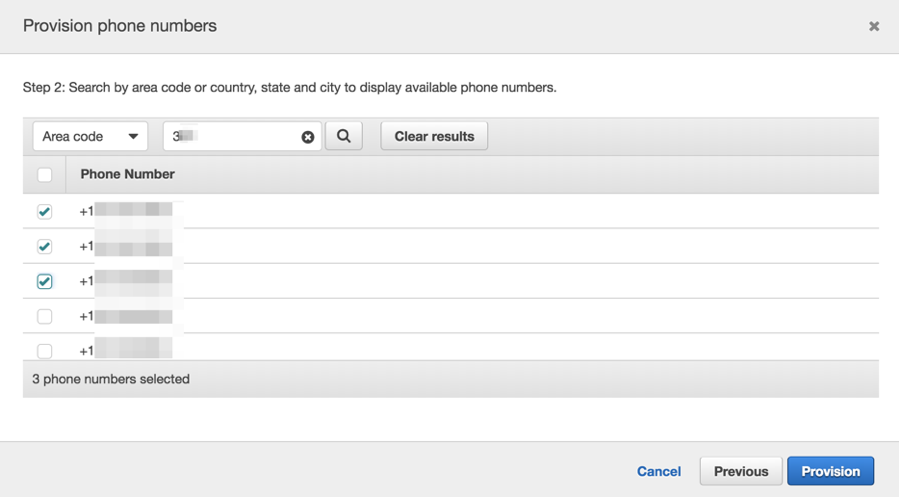899x497 pixels.
Task: Click the 3 phone numbers selected status bar
Action: point(451,379)
